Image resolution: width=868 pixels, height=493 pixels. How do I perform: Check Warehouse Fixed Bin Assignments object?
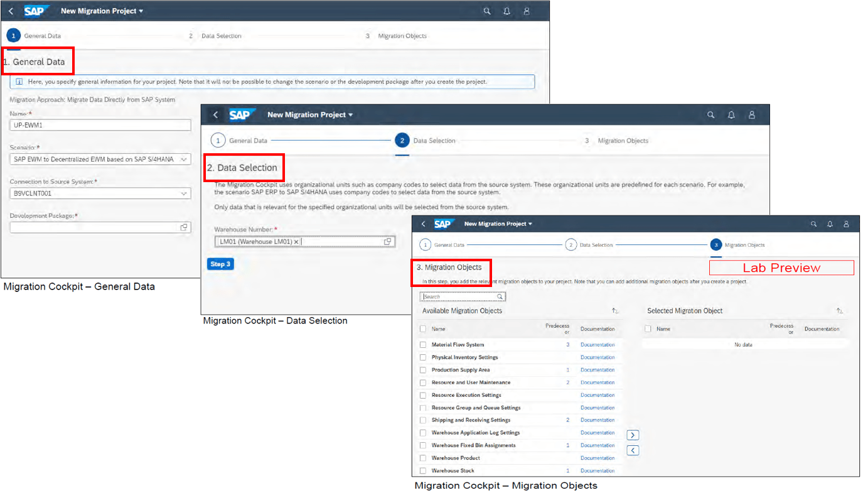(x=423, y=445)
